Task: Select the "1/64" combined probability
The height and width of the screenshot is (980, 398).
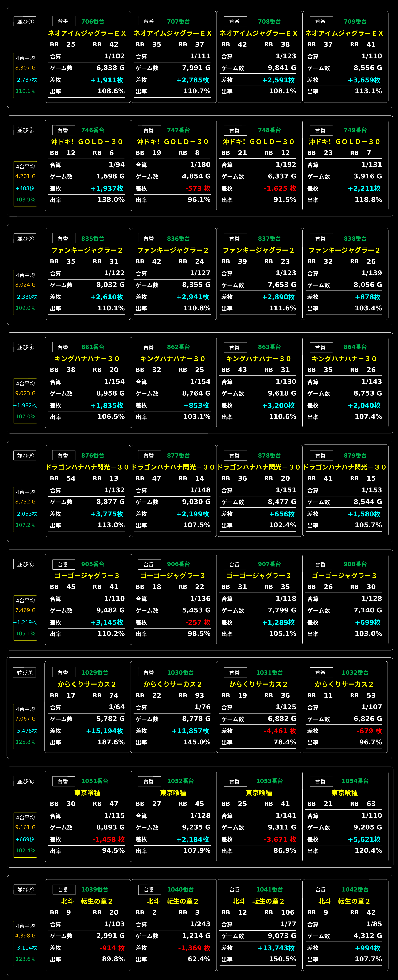Action: (x=117, y=707)
